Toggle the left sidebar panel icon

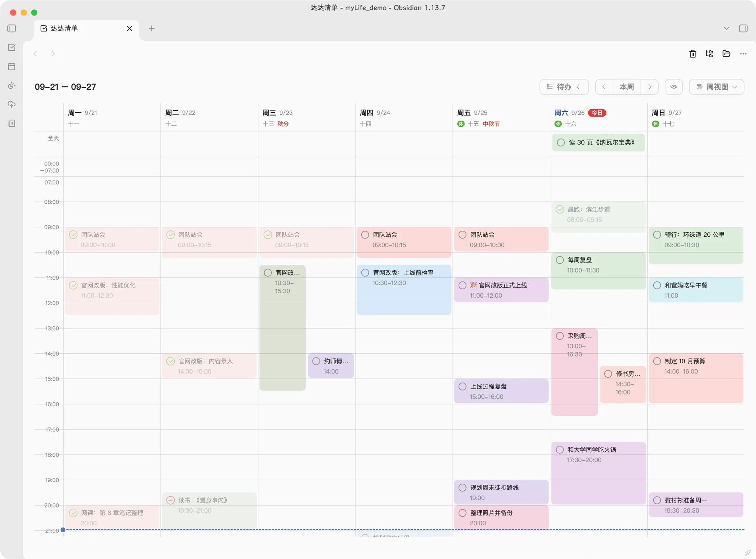click(12, 28)
